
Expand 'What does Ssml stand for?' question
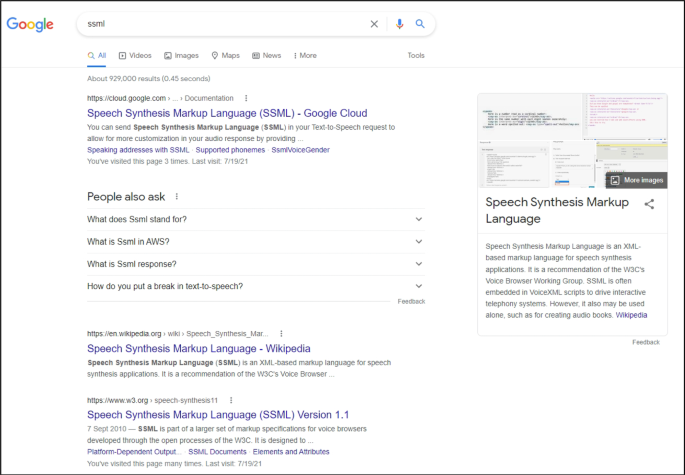pyautogui.click(x=256, y=219)
